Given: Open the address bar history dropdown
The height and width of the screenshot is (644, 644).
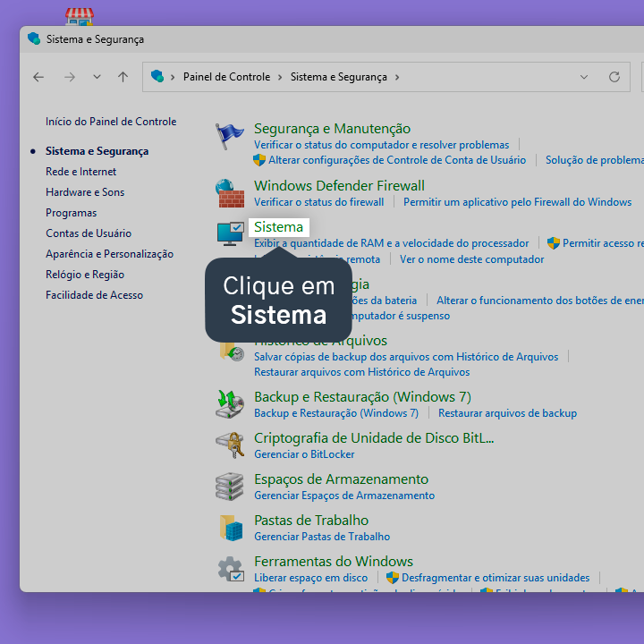Looking at the screenshot, I should tap(583, 77).
